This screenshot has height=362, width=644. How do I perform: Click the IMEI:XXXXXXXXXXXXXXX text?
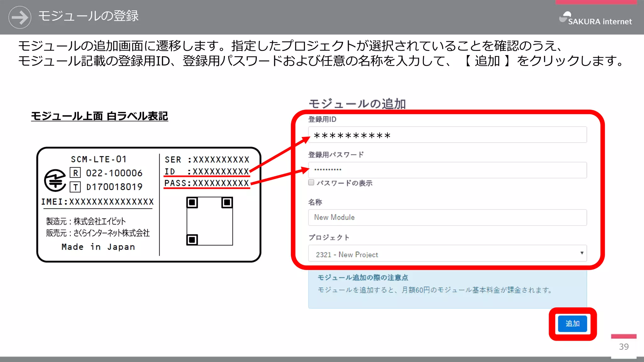tap(97, 202)
